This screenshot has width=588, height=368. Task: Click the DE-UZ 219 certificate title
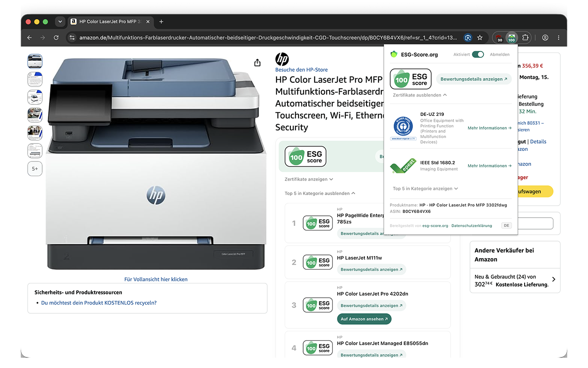tap(432, 114)
